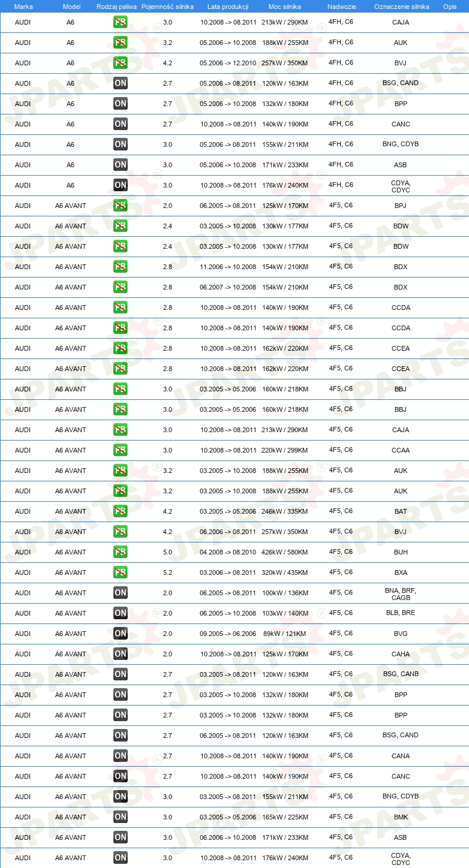Click the engine capacity value 5.0

pos(167,553)
